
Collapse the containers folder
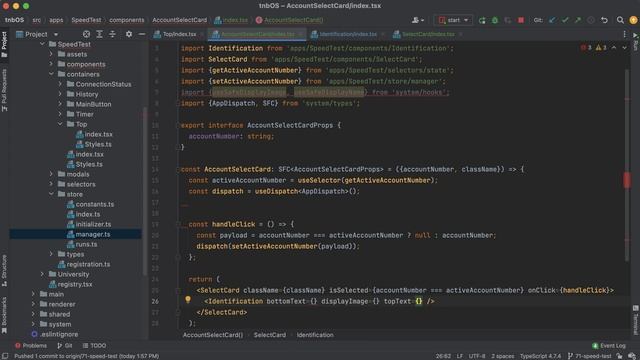[51, 74]
